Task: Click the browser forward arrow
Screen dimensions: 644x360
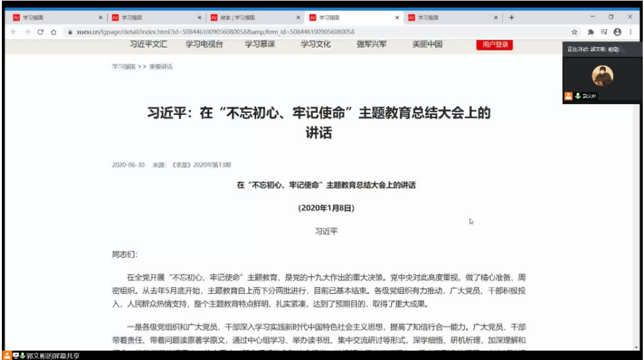Action: pos(27,32)
